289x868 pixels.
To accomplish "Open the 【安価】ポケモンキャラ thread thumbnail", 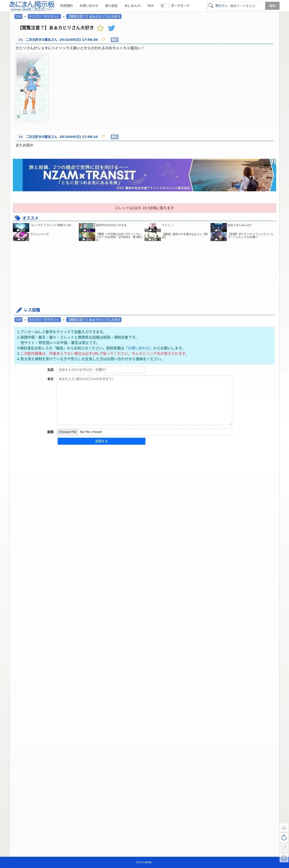I will pyautogui.click(x=219, y=237).
